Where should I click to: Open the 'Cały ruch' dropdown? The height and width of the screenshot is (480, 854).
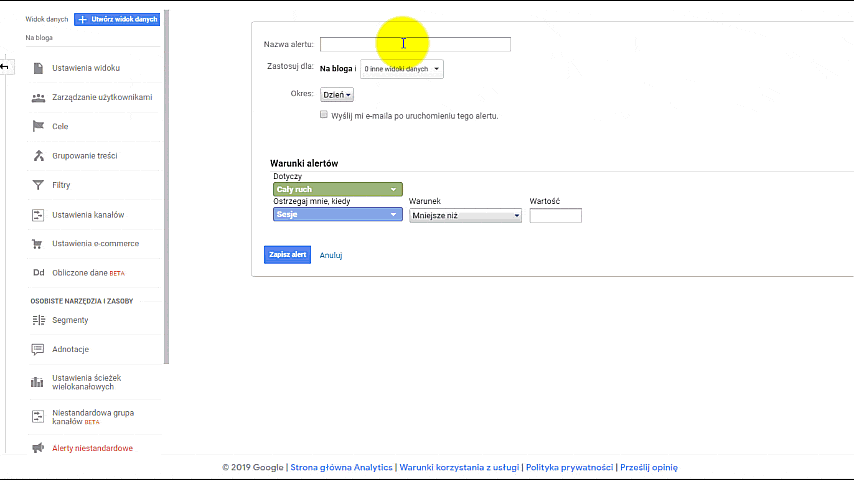click(x=338, y=189)
